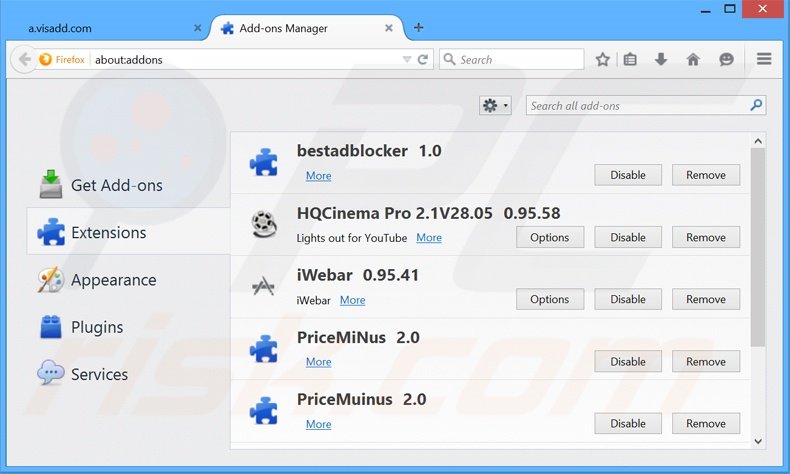Viewport: 790px width, 474px height.
Task: Select the PriceMiNus 2.0 title
Action: 358,337
